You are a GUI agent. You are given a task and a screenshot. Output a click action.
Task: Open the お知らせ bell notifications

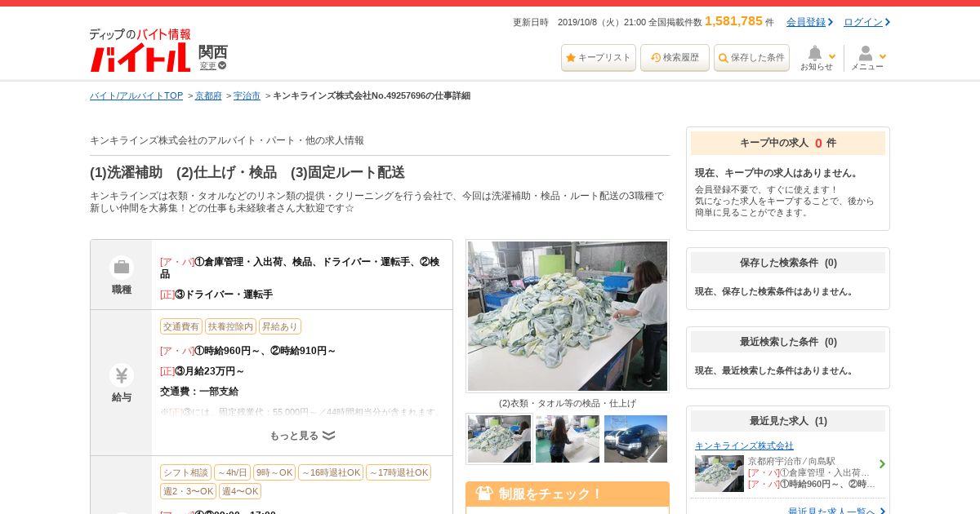point(817,59)
